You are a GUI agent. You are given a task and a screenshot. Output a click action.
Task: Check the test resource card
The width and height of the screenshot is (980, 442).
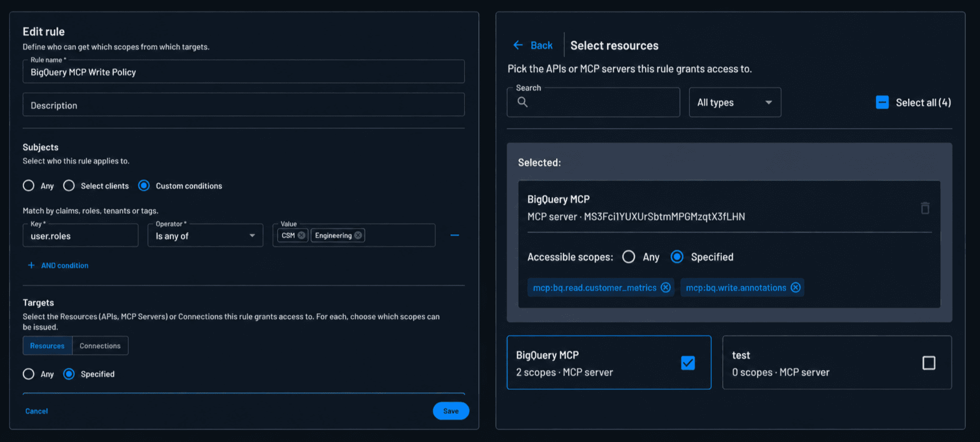pyautogui.click(x=929, y=363)
